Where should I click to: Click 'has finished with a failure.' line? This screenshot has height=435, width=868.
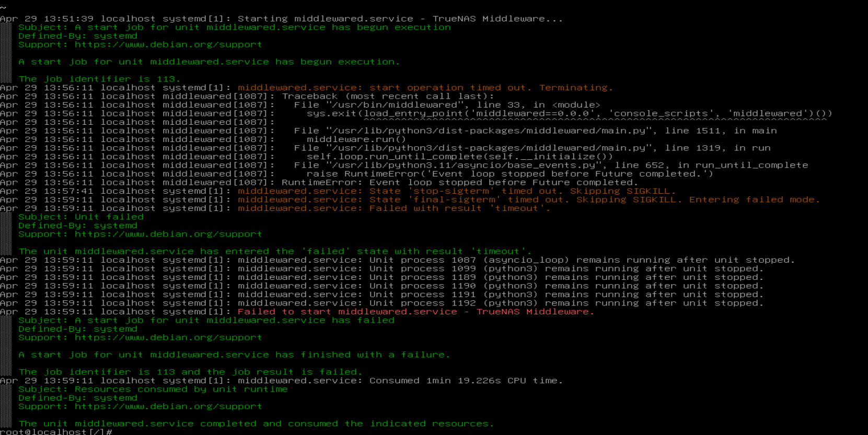[x=234, y=355]
